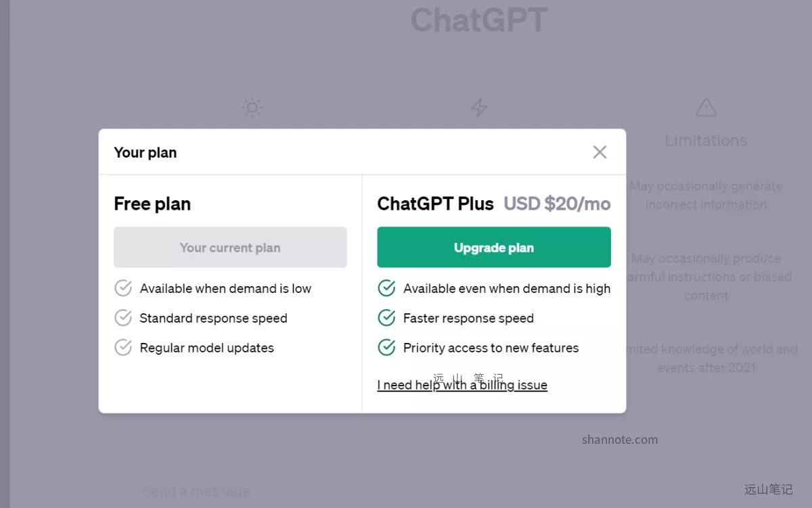Click the Your plan dialog title
Image resolution: width=812 pixels, height=508 pixels.
145,153
